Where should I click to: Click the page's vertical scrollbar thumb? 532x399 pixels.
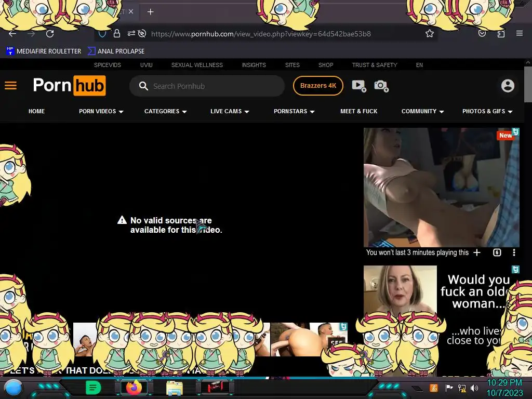528,84
